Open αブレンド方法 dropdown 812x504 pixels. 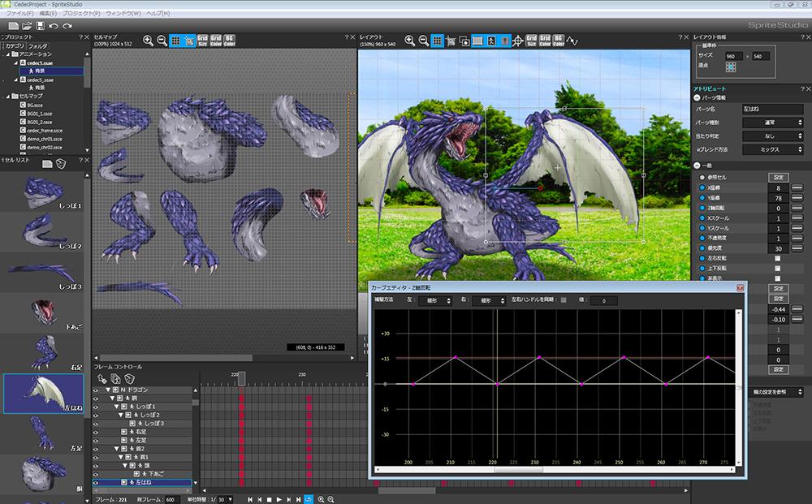[x=773, y=149]
